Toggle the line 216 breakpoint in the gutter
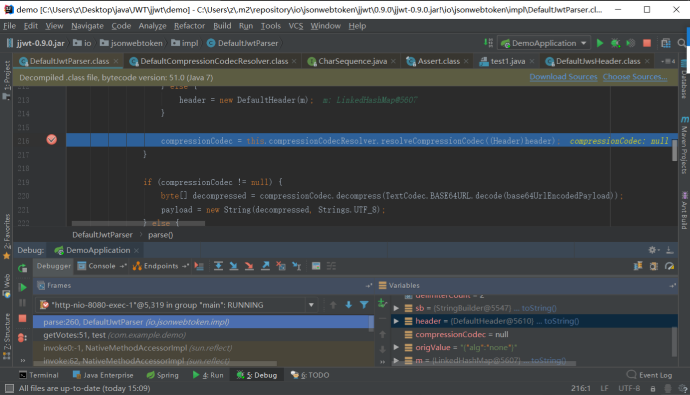Viewport: 690px width, 395px height. pos(51,140)
